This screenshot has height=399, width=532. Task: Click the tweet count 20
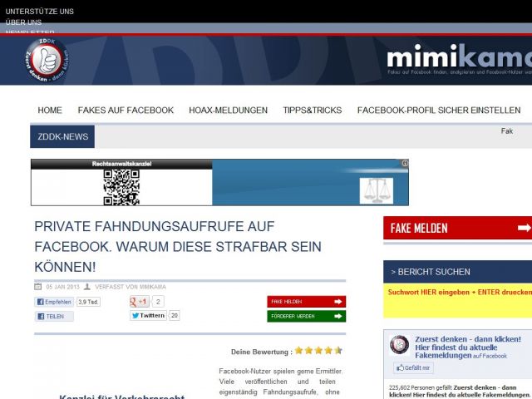pyautogui.click(x=175, y=316)
